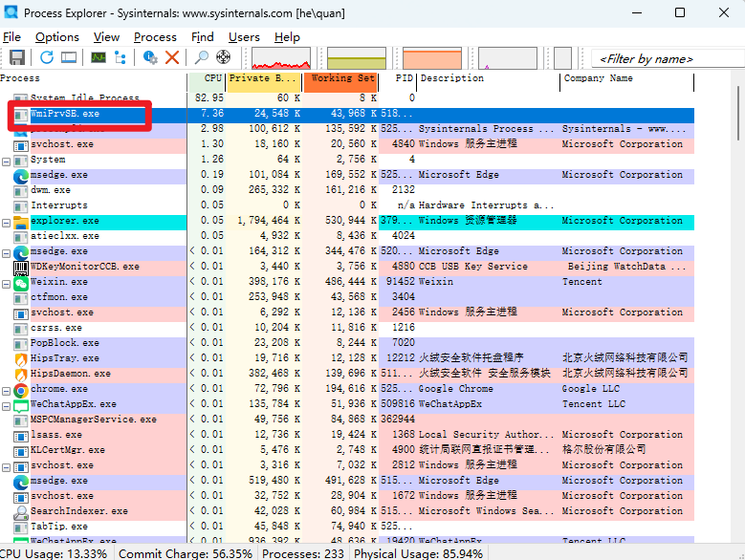Click the Refresh Now toolbar icon
The image size is (745, 560).
point(47,58)
